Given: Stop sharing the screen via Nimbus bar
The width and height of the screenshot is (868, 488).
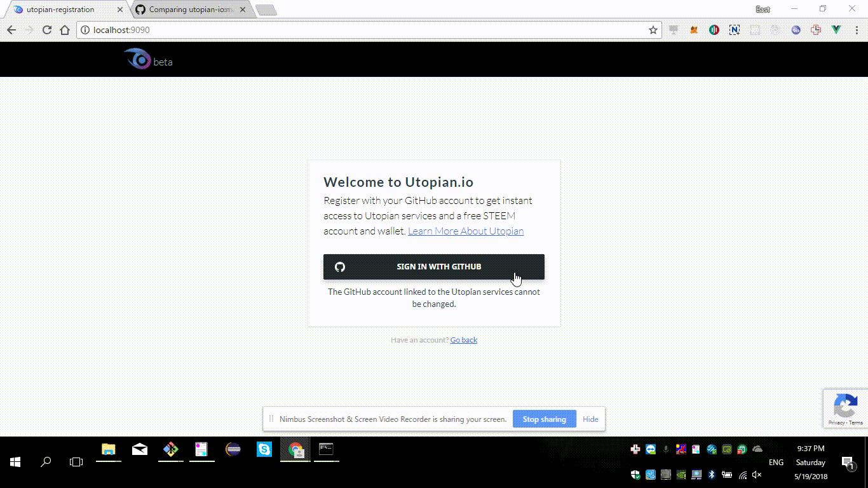Looking at the screenshot, I should pos(544,419).
